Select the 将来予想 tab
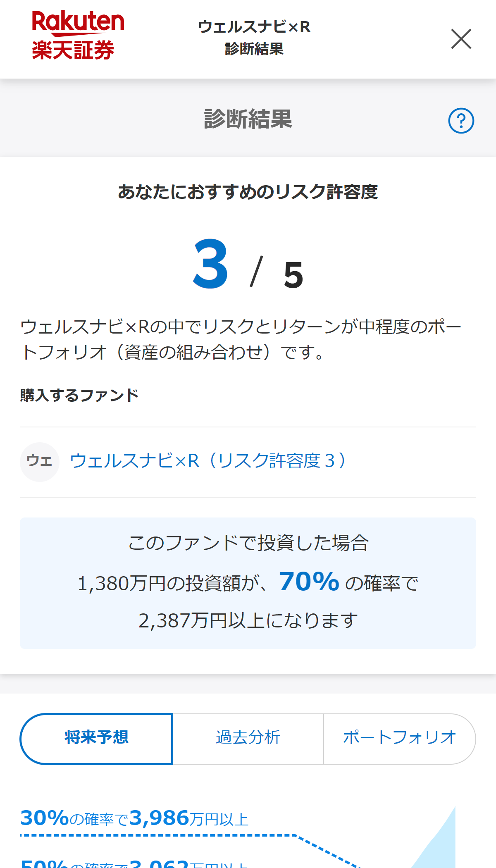 tap(96, 739)
